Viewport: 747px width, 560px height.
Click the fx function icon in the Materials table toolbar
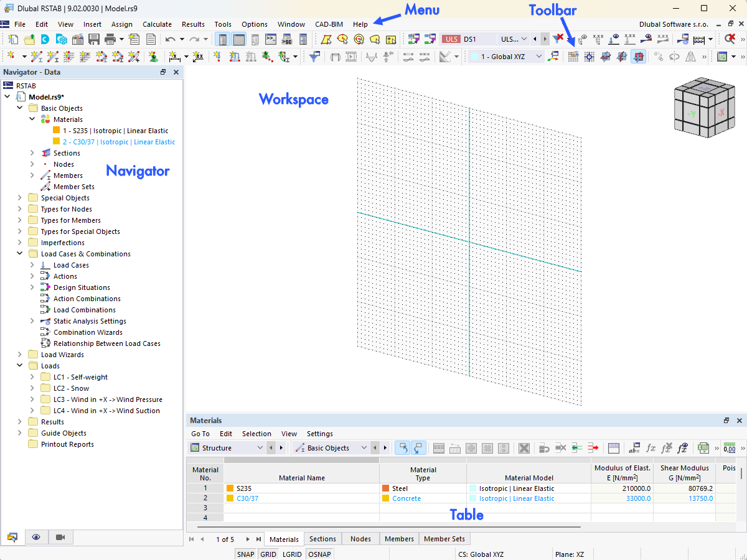click(651, 448)
